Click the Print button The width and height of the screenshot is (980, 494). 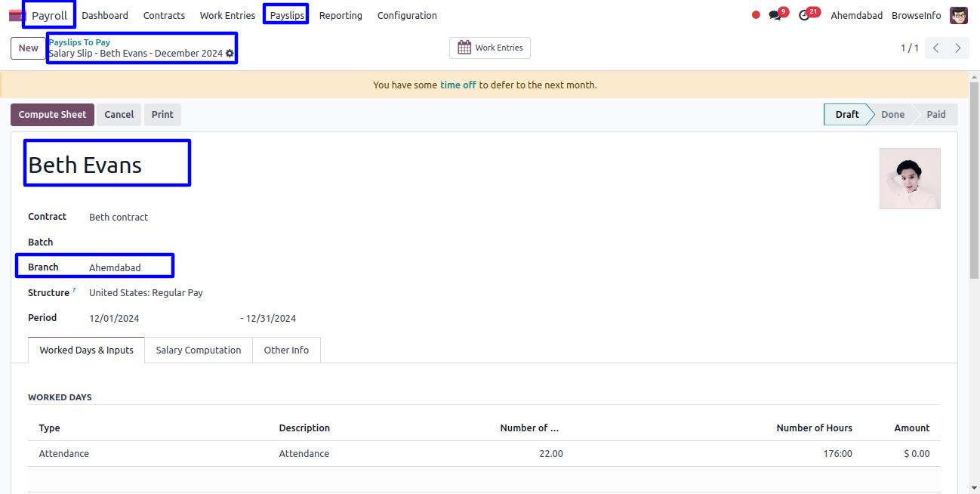click(x=162, y=115)
